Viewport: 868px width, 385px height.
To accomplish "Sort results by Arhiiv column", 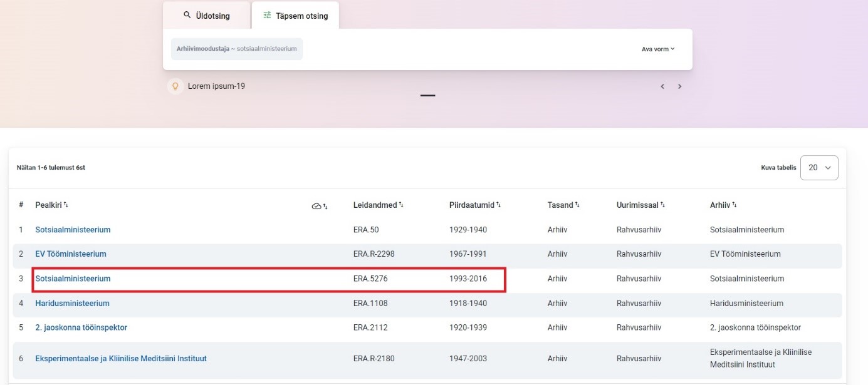I will (x=735, y=205).
